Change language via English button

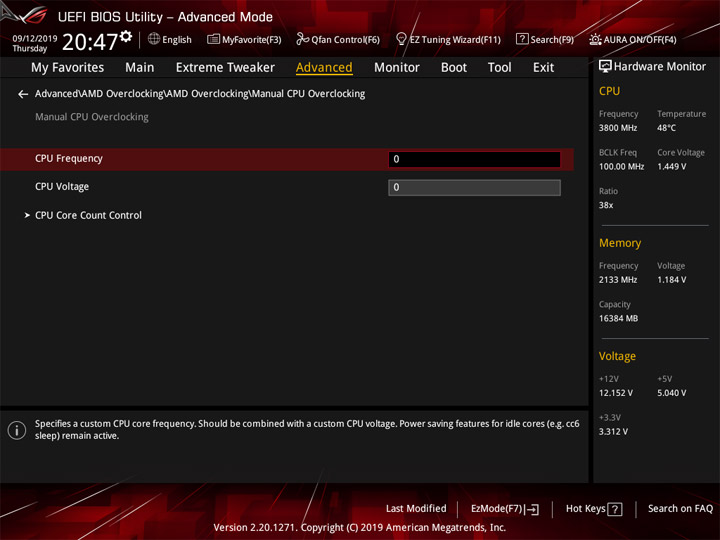(177, 40)
